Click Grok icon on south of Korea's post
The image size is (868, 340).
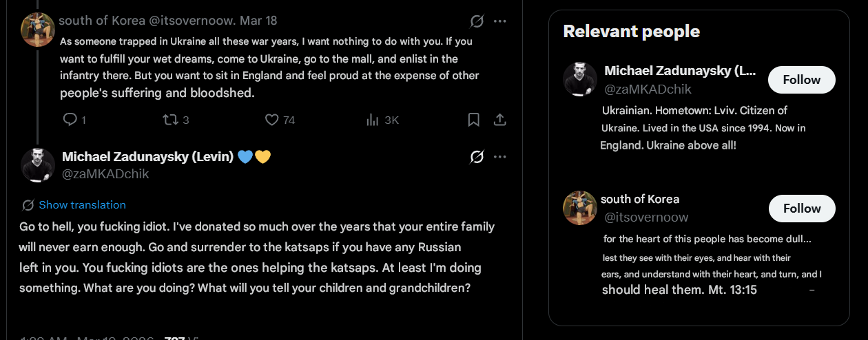[476, 21]
